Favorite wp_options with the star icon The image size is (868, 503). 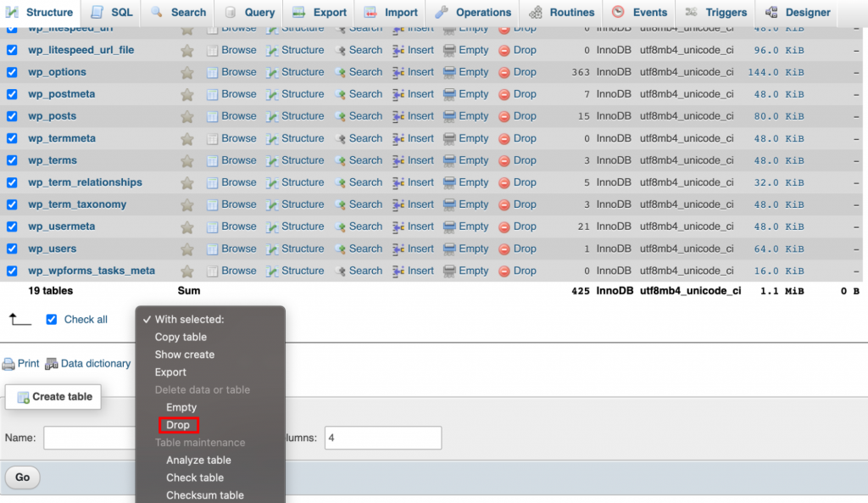tap(187, 73)
